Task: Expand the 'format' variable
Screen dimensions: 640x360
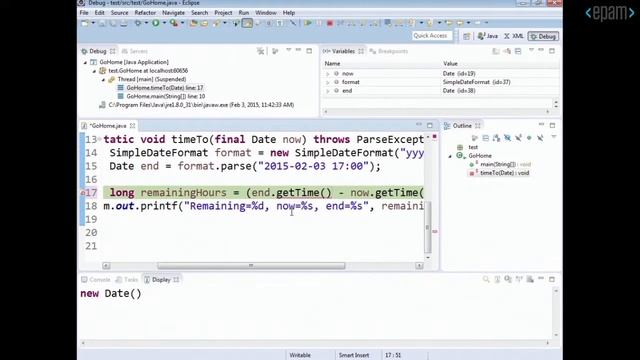Action: 327,82
